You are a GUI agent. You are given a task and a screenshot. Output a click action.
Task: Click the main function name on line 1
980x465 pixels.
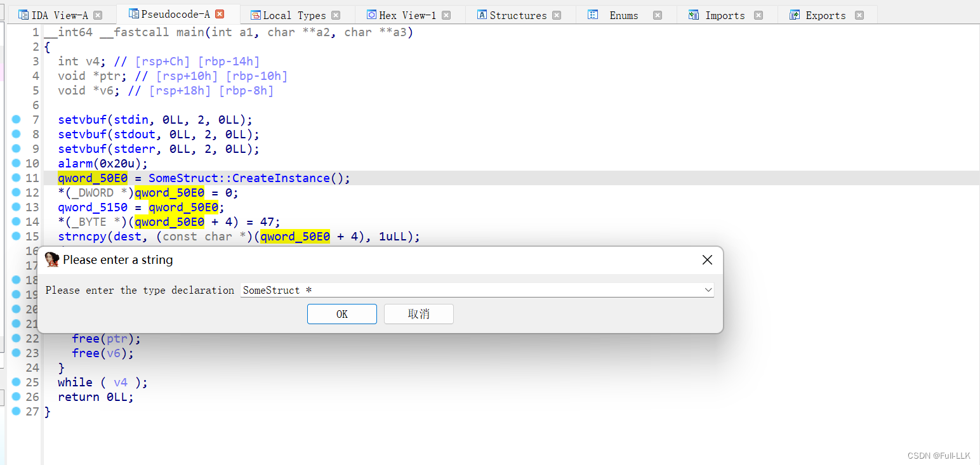point(190,32)
